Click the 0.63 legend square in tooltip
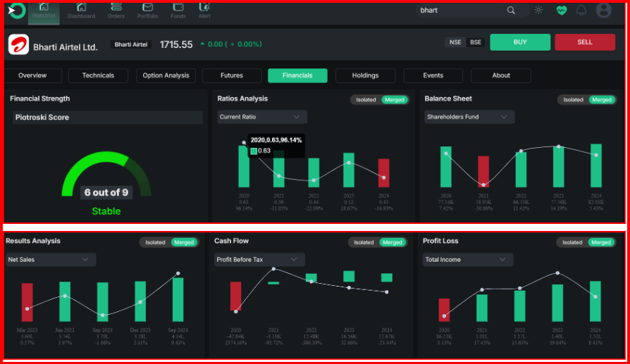The width and height of the screenshot is (630, 364). click(x=254, y=151)
